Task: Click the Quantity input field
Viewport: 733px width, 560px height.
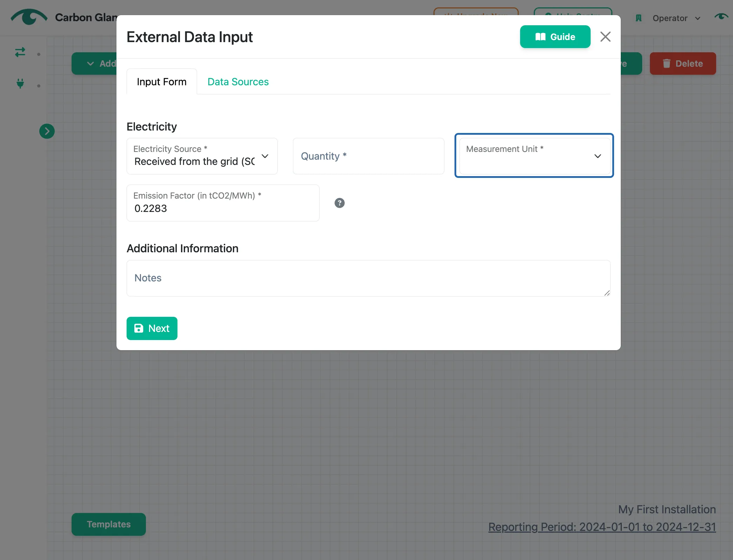Action: click(x=369, y=156)
